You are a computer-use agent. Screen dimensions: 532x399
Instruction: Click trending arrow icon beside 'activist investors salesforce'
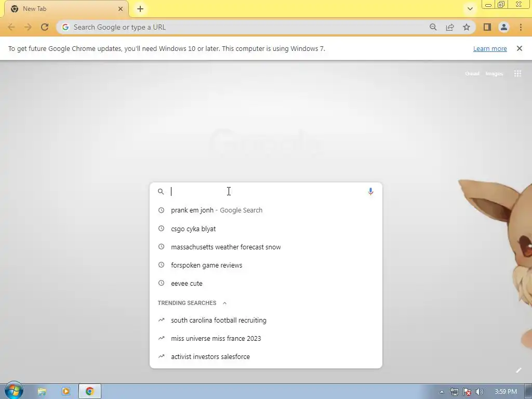pos(161,356)
